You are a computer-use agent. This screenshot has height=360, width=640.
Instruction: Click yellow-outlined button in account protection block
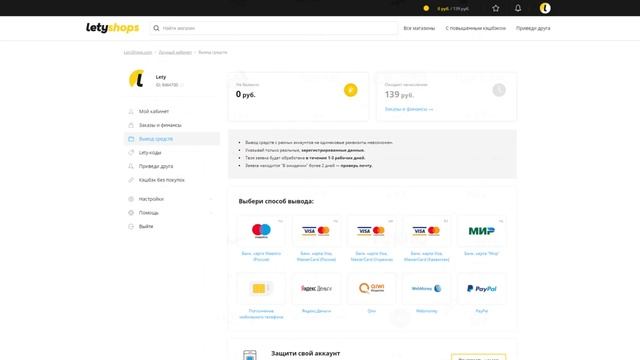pyautogui.click(x=478, y=357)
